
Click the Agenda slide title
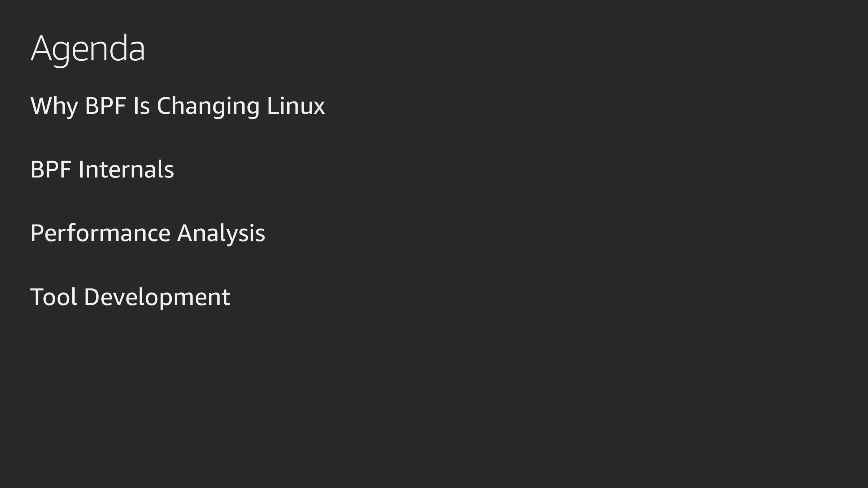click(88, 48)
